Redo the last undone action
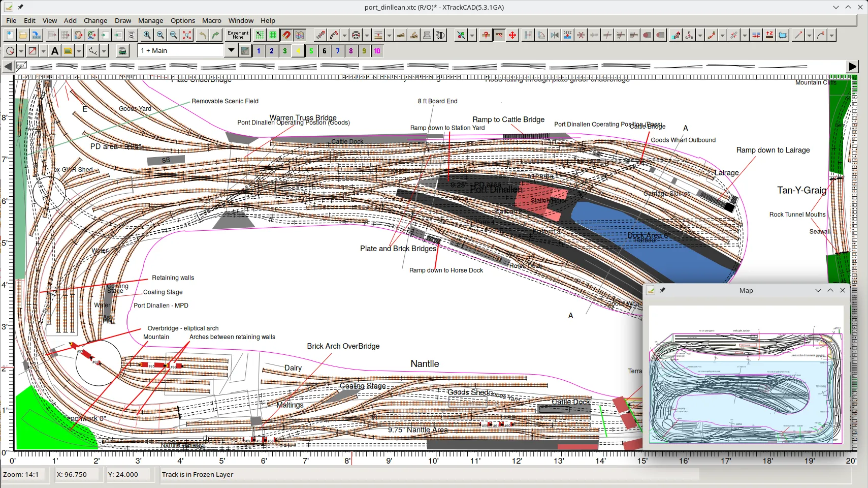868x488 pixels. click(x=216, y=35)
